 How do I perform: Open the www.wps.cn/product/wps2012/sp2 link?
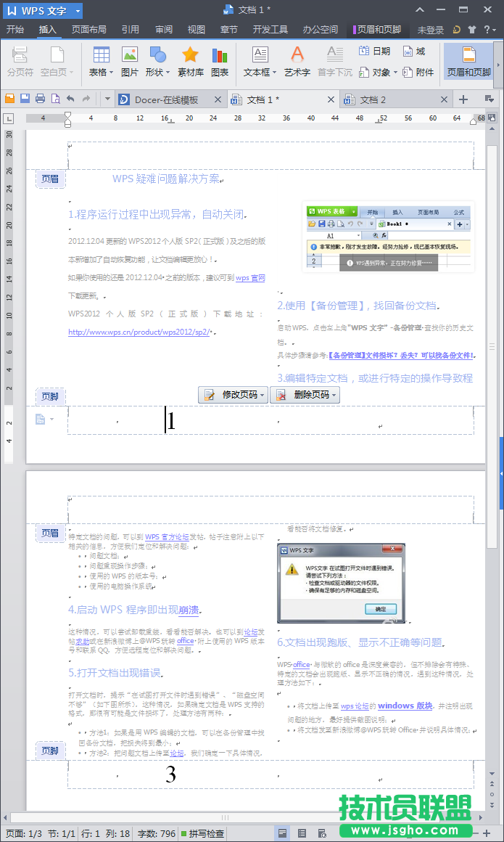click(x=139, y=332)
